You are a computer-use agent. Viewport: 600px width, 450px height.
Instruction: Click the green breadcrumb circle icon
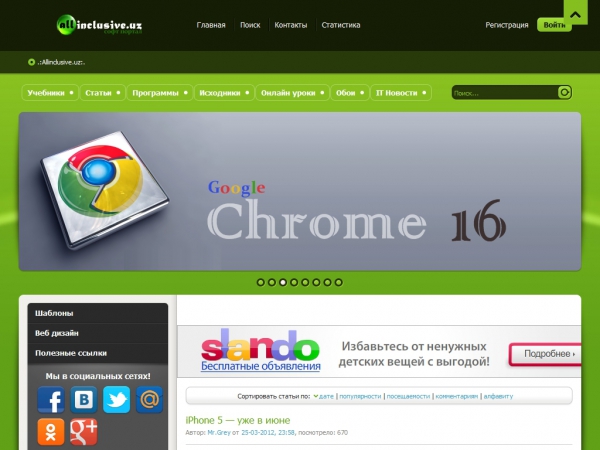(31, 62)
